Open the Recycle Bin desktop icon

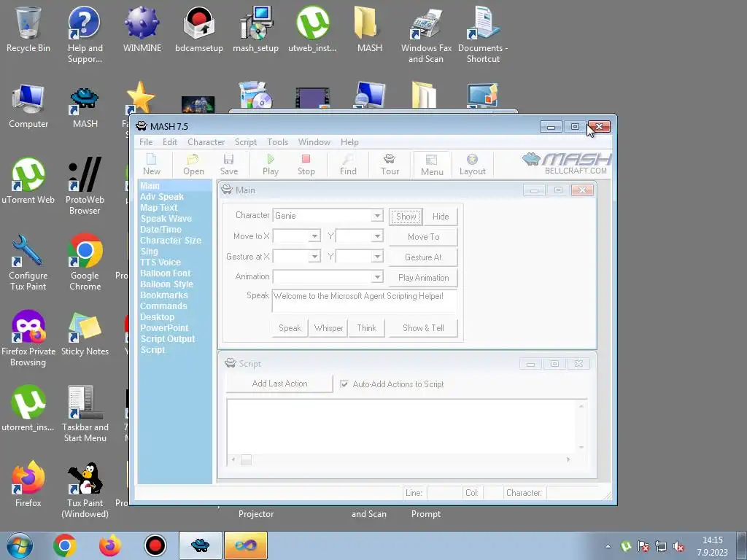(x=28, y=29)
